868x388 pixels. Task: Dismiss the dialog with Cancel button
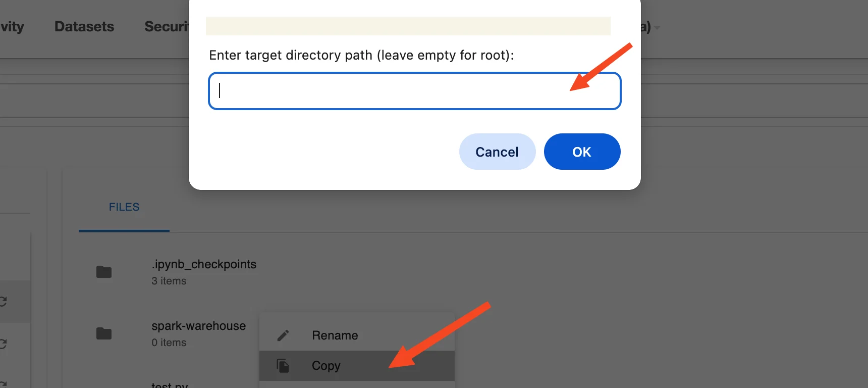(x=497, y=152)
